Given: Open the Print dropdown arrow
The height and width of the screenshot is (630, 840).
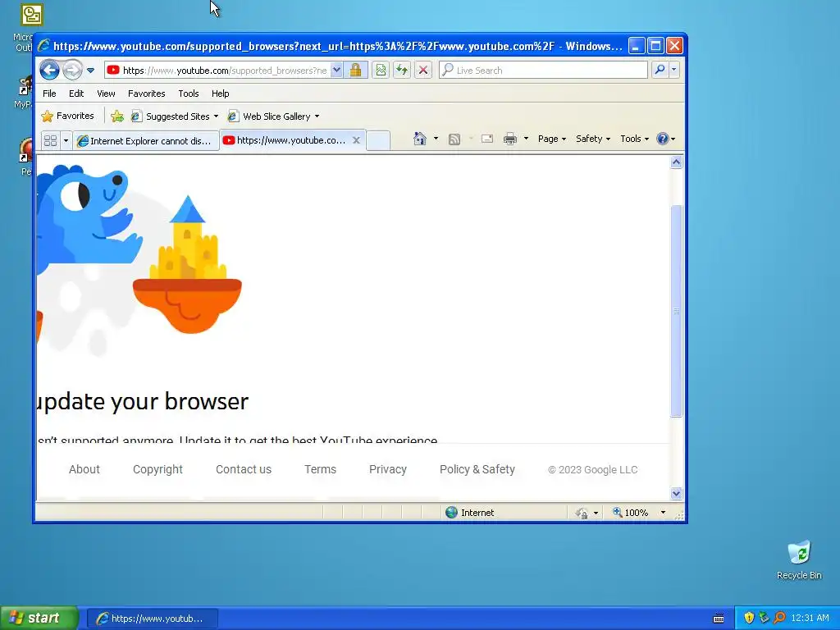Looking at the screenshot, I should (x=526, y=139).
